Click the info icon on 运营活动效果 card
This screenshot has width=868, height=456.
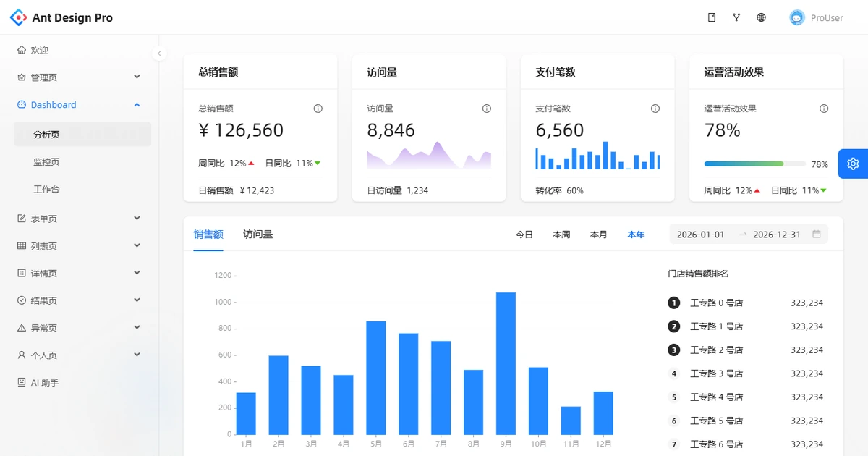pyautogui.click(x=823, y=109)
